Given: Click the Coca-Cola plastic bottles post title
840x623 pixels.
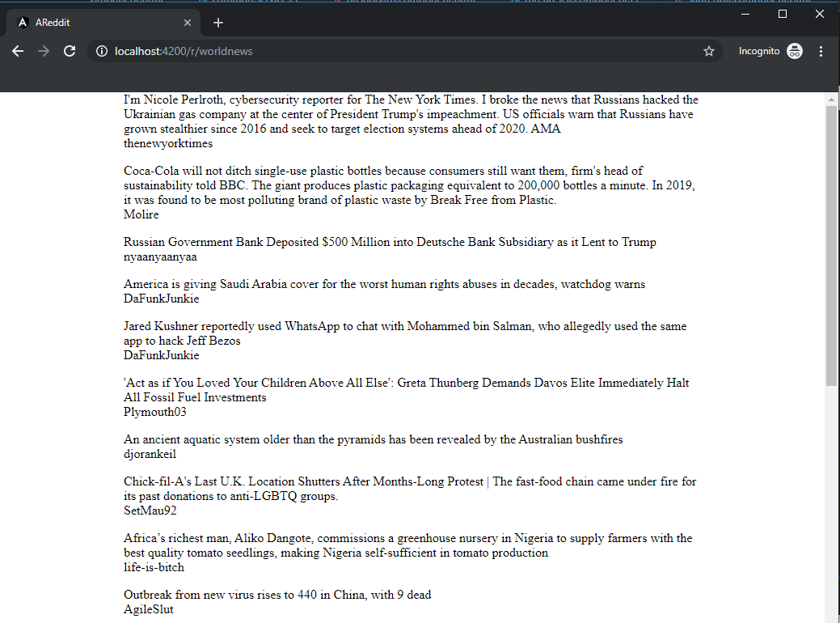Looking at the screenshot, I should pyautogui.click(x=409, y=185).
